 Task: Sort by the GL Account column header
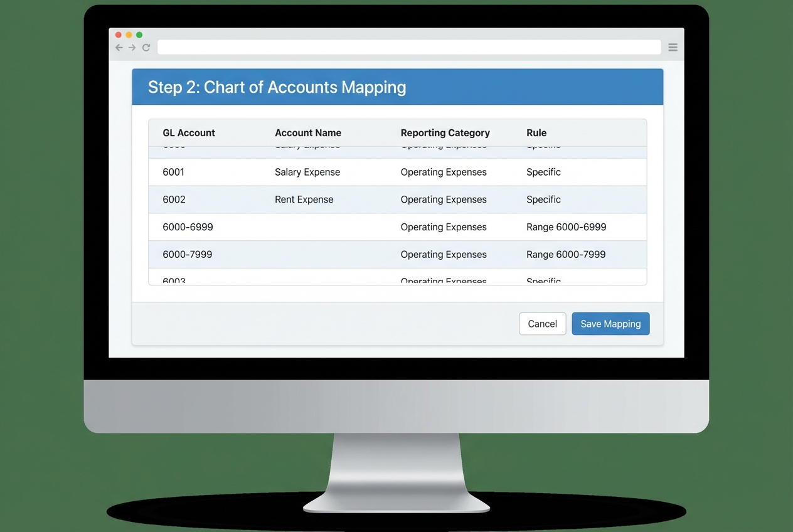pos(189,132)
